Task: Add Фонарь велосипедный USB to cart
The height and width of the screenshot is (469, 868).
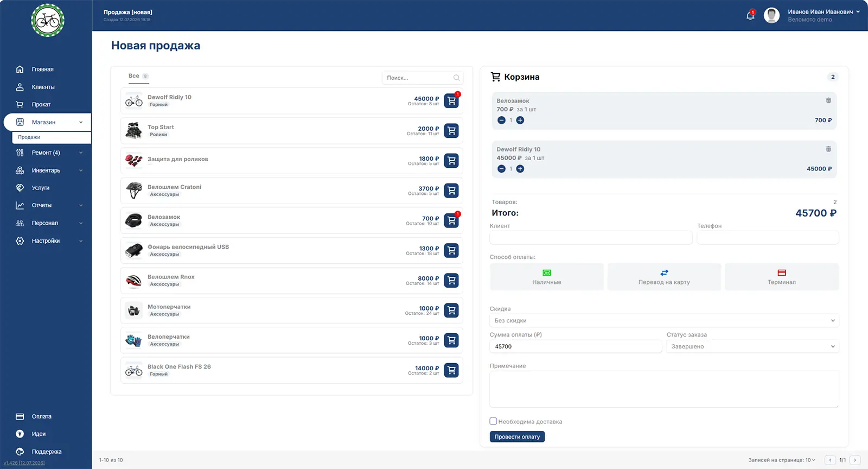Action: [x=451, y=250]
